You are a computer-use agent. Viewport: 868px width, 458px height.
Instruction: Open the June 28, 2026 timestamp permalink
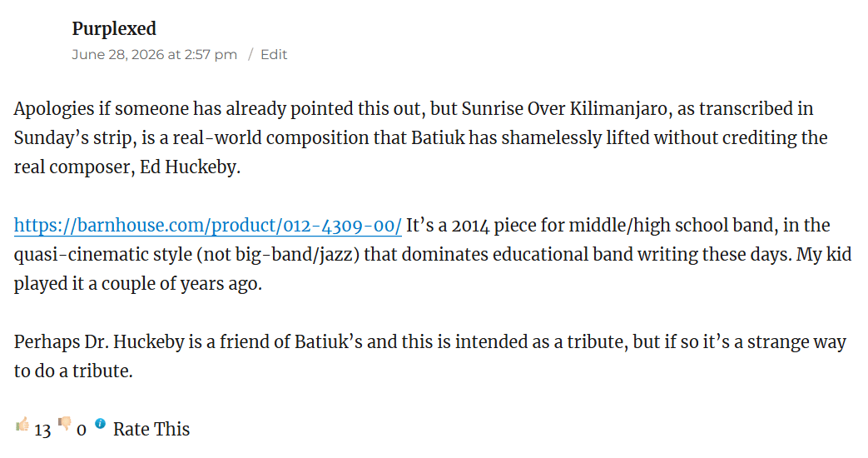(x=155, y=54)
